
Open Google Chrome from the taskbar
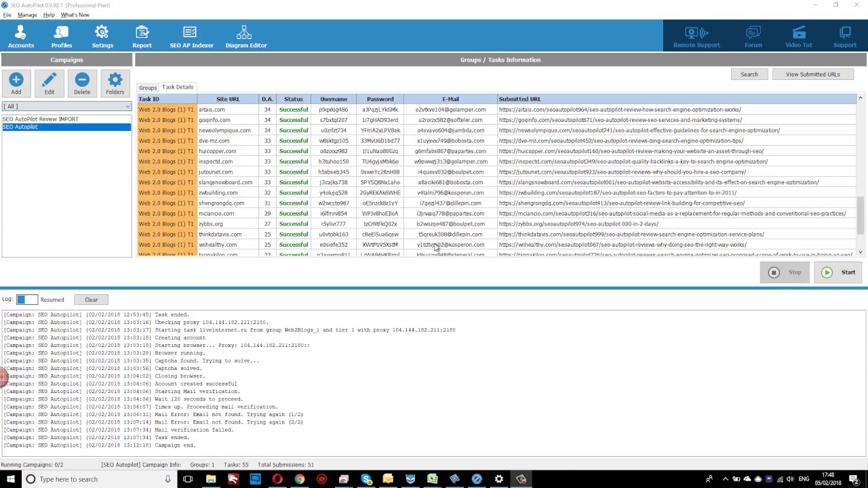[x=299, y=479]
